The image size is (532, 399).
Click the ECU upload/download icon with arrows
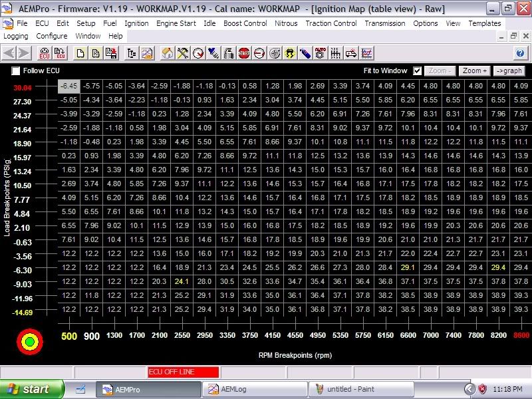[60, 53]
